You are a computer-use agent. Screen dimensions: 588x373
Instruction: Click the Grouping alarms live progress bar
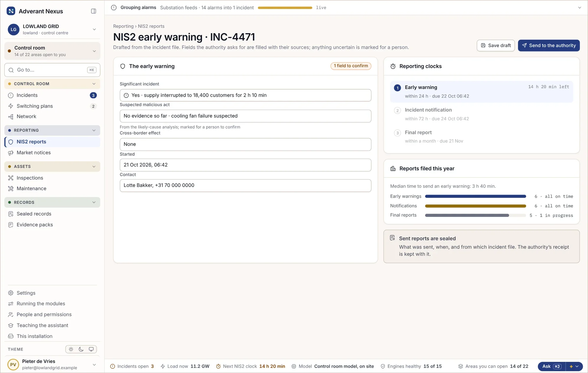click(x=285, y=8)
